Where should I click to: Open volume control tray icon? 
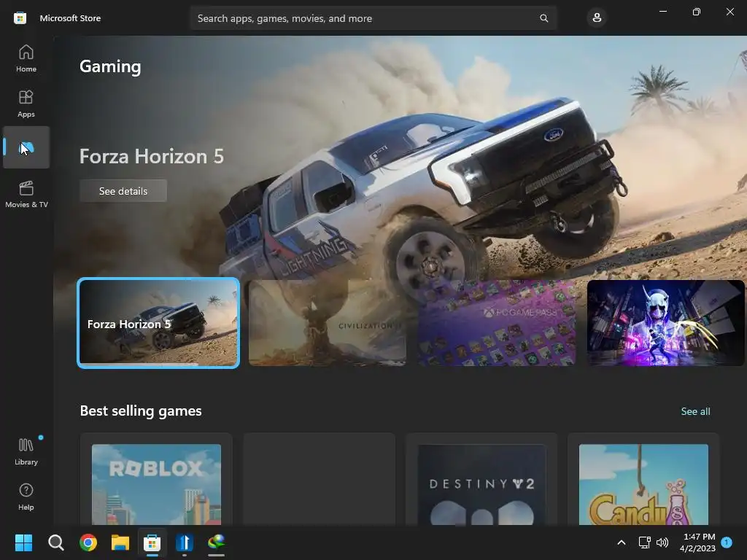point(662,542)
